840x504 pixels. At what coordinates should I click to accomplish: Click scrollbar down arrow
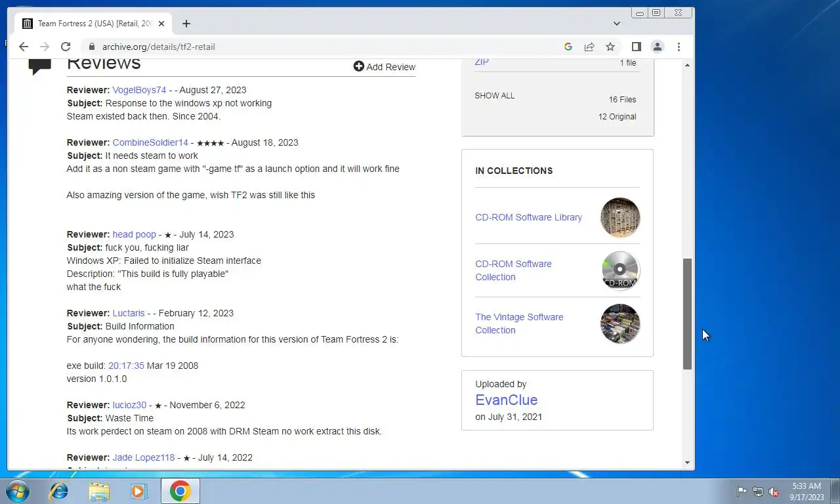coord(687,463)
